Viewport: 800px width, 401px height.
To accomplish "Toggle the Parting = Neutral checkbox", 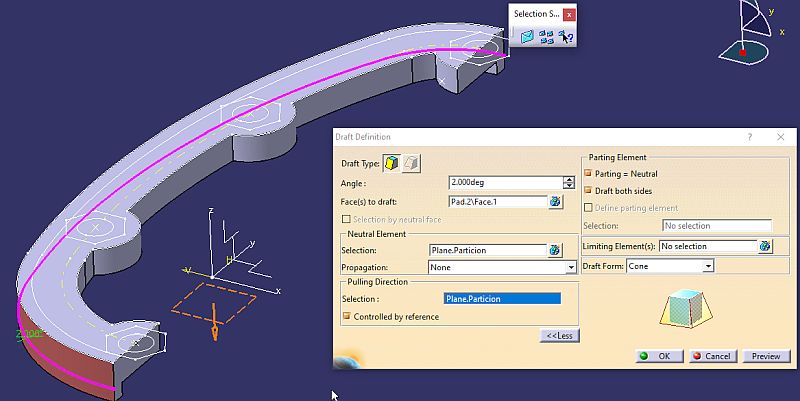I will click(588, 174).
